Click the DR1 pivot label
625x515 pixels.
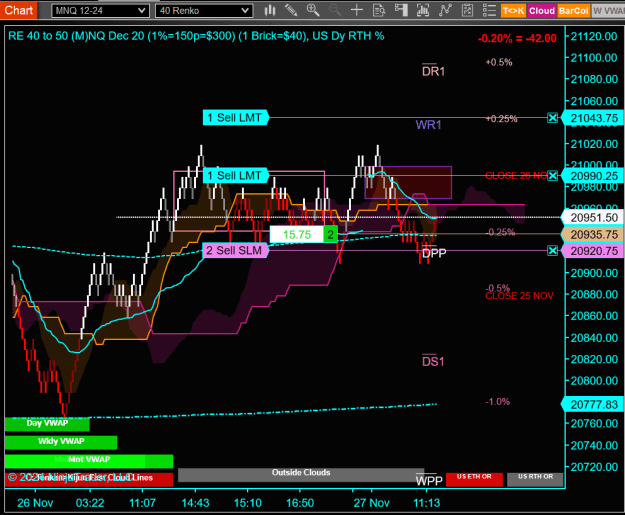433,71
